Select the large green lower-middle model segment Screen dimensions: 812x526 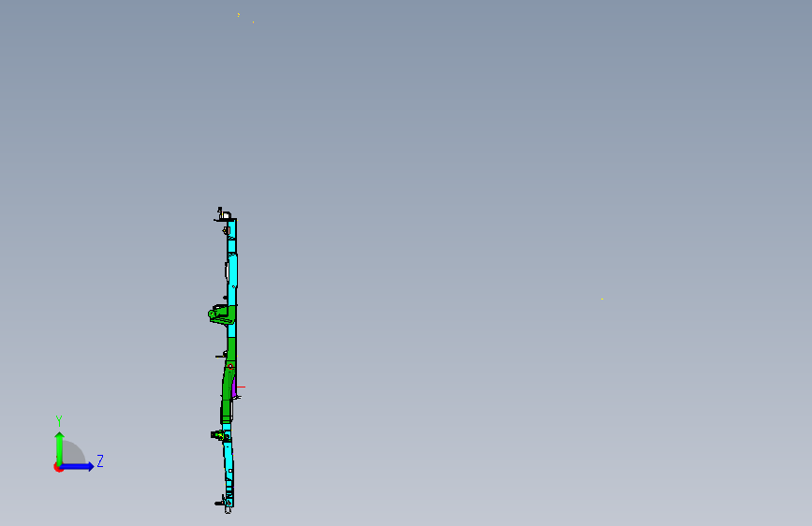[x=229, y=381]
